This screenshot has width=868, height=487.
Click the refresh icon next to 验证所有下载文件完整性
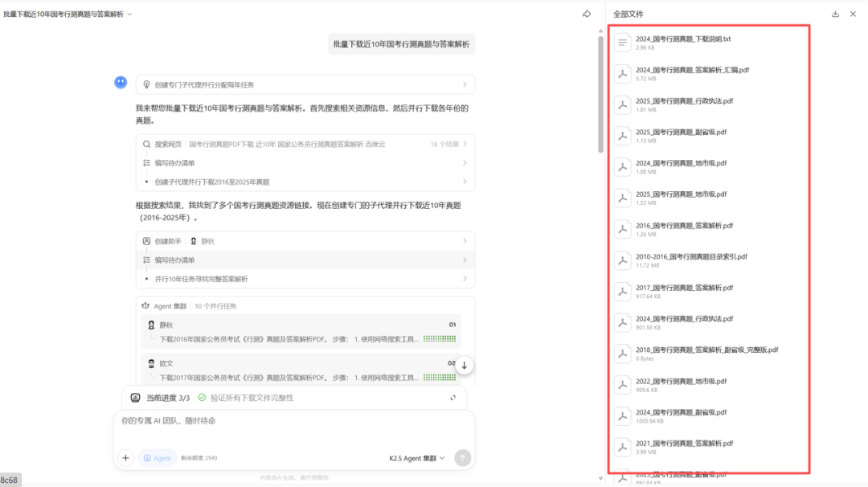pos(454,398)
